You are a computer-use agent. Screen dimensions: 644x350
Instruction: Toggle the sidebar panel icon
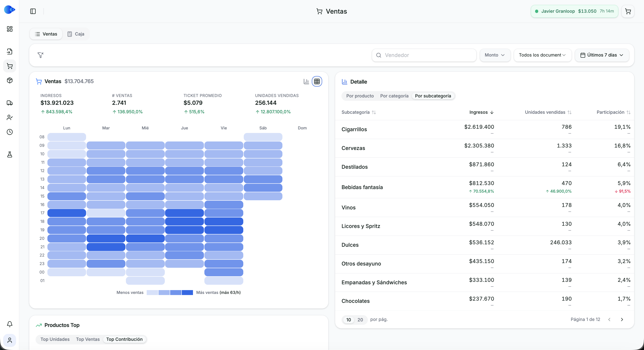[33, 11]
